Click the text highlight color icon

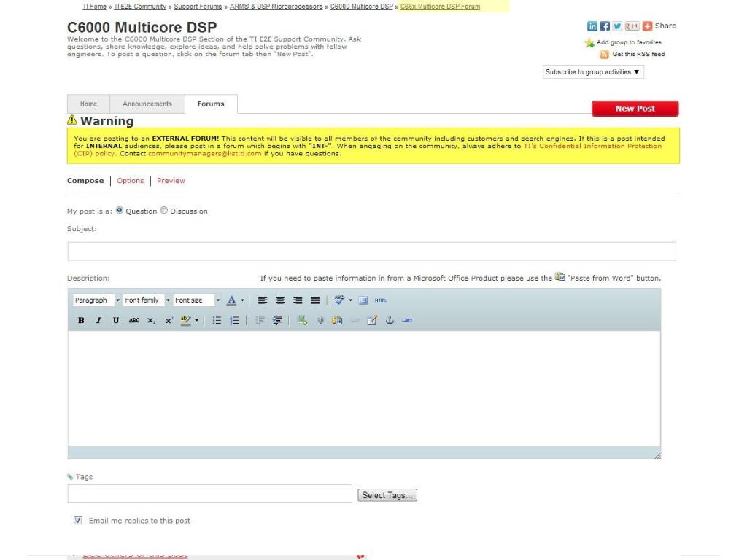(x=186, y=321)
